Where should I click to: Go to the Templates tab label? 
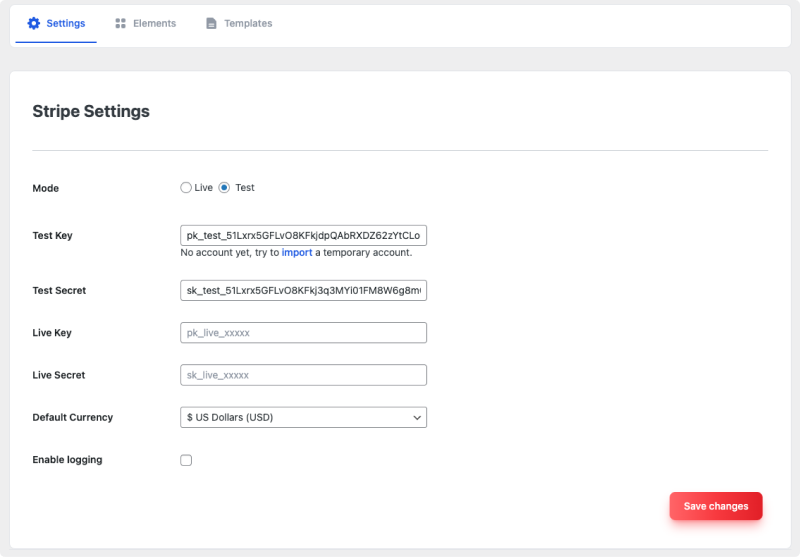[x=248, y=23]
